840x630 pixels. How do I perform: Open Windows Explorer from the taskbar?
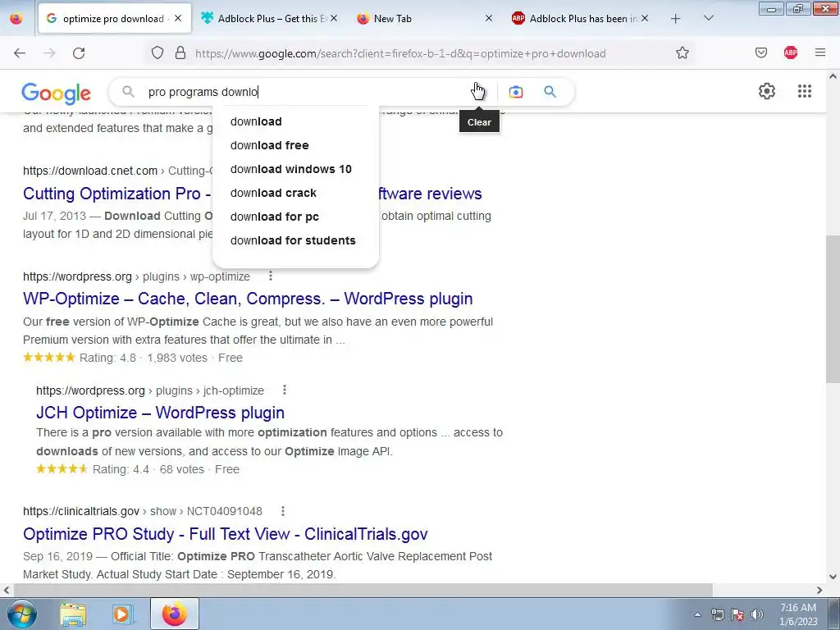73,614
